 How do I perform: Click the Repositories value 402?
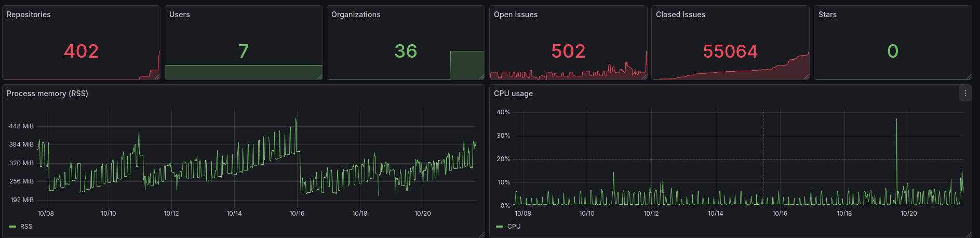[x=81, y=51]
